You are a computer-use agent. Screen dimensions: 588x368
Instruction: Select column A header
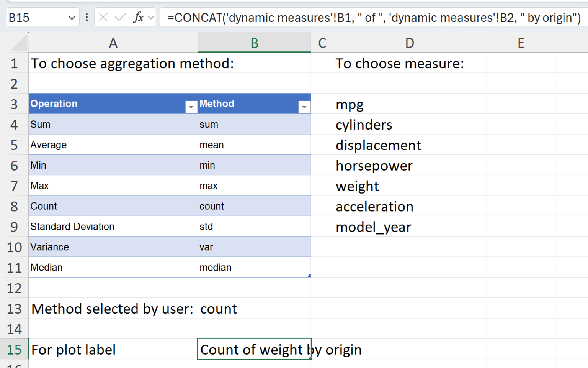point(113,43)
